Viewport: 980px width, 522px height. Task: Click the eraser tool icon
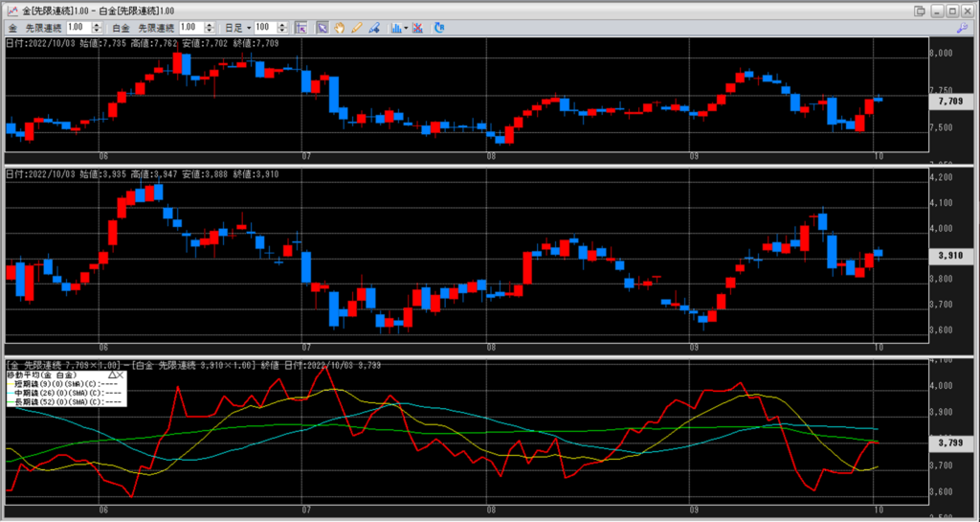374,28
